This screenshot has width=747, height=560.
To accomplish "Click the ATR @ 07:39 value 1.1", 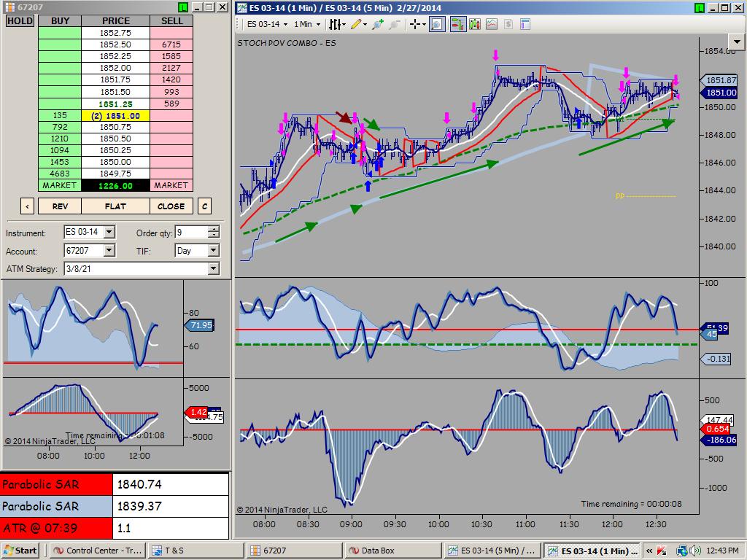I will pos(170,528).
